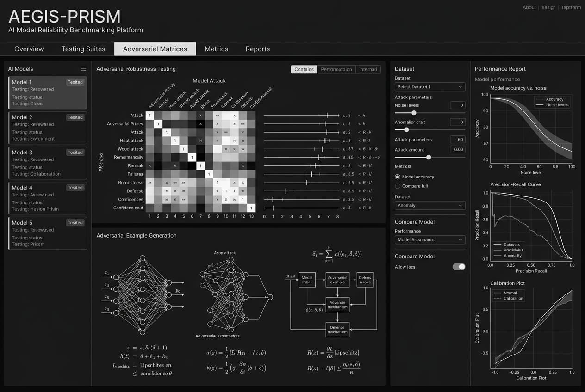The image size is (585, 392).
Task: Click the Noise levels slider handle
Action: point(414,113)
